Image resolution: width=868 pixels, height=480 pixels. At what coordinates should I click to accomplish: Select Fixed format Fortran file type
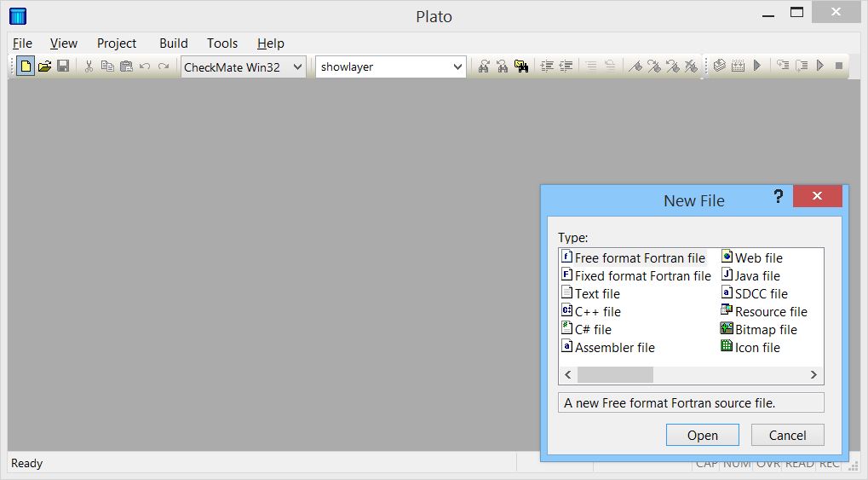pyautogui.click(x=642, y=276)
